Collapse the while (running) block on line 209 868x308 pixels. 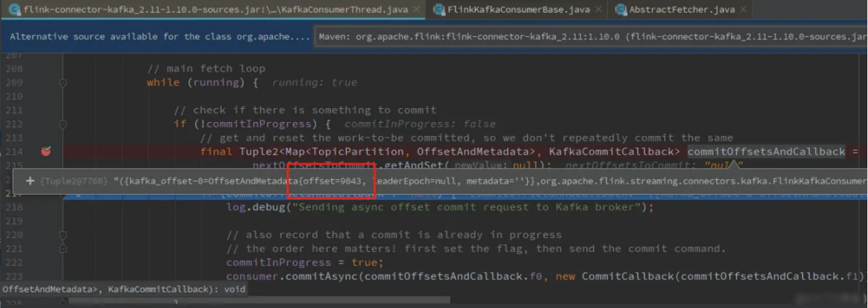pos(63,83)
